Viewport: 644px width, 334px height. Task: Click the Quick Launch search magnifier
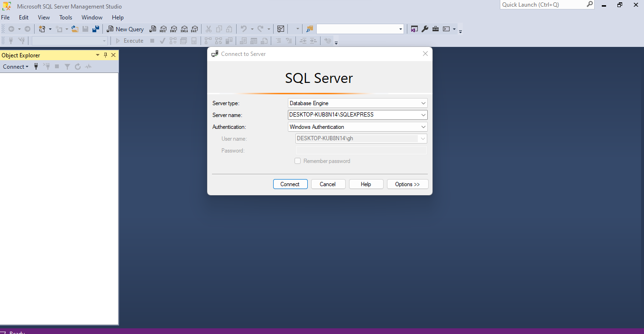[x=589, y=4]
